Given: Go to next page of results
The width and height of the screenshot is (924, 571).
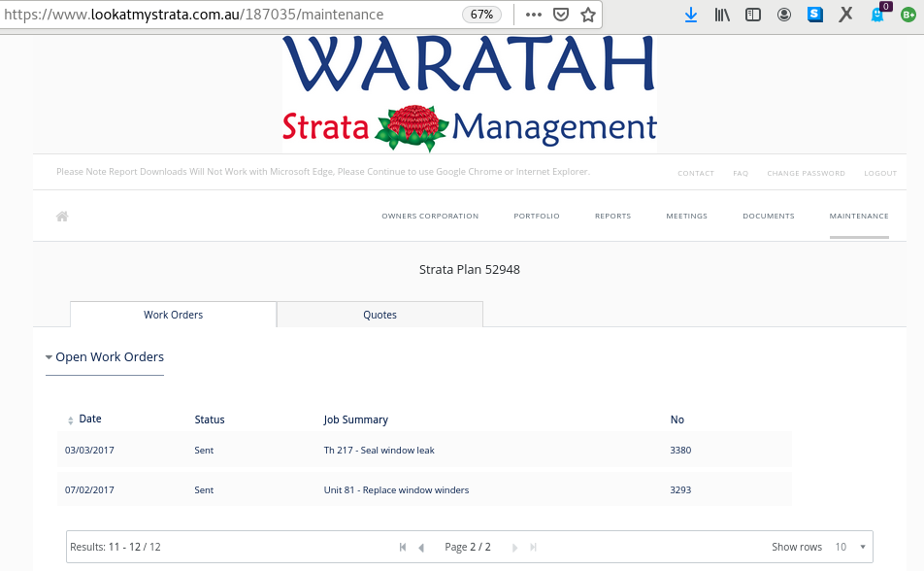Looking at the screenshot, I should click(x=514, y=548).
